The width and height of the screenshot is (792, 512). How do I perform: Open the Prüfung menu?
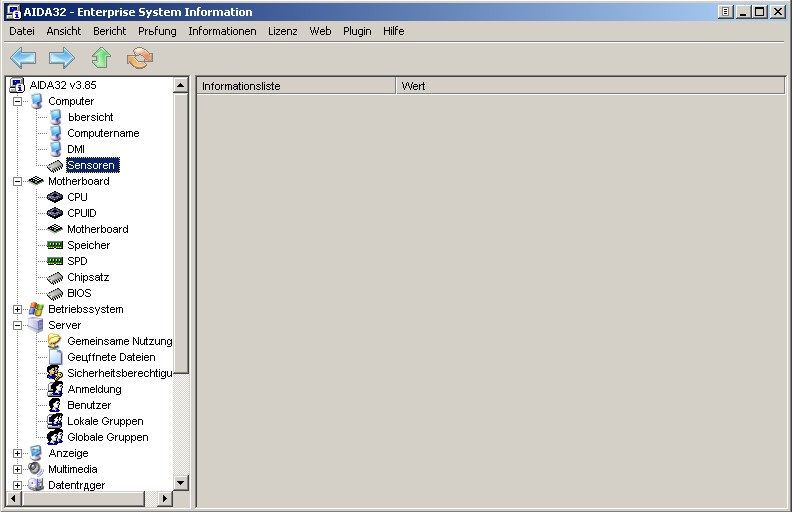(x=157, y=31)
